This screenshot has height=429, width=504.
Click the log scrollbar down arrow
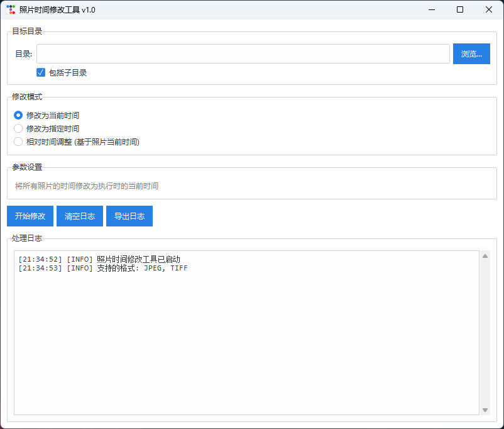click(x=485, y=410)
